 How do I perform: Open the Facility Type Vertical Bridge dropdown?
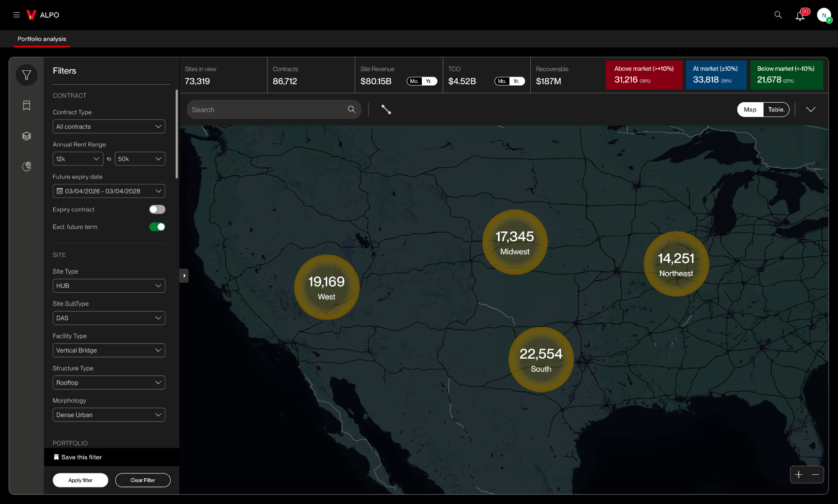[x=109, y=350]
